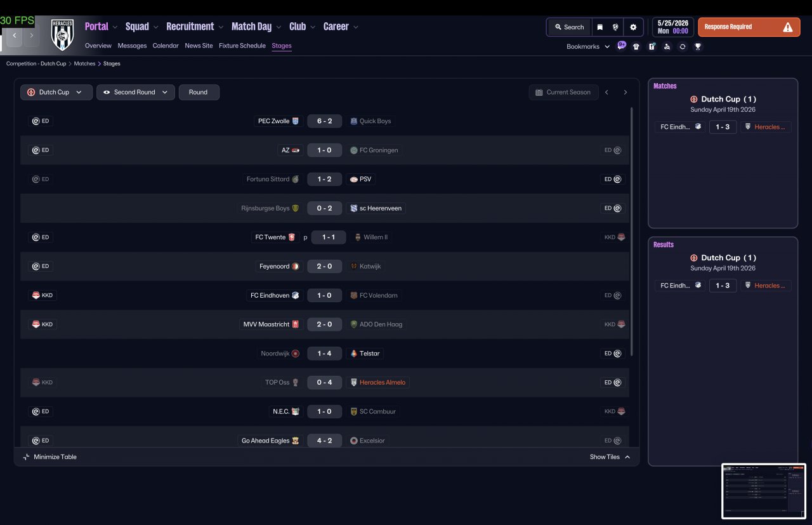The height and width of the screenshot is (525, 812).
Task: Click the ED league badge right of PSV row
Action: pyautogui.click(x=613, y=180)
